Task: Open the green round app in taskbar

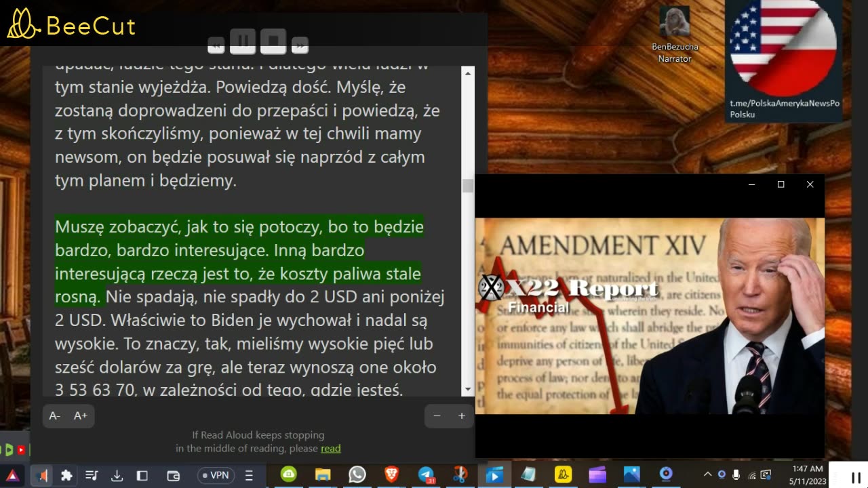Action: pos(289,474)
